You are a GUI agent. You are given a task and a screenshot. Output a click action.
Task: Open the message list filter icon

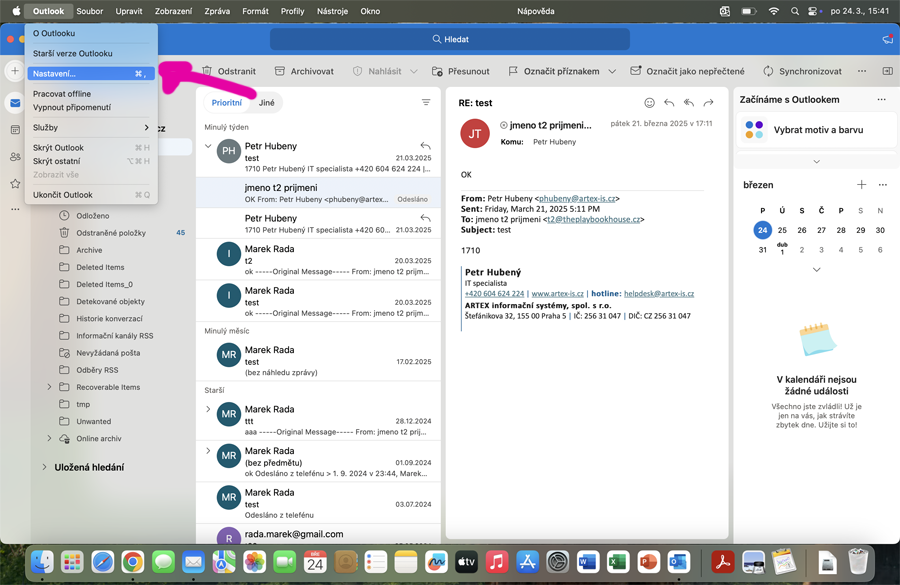click(x=426, y=103)
